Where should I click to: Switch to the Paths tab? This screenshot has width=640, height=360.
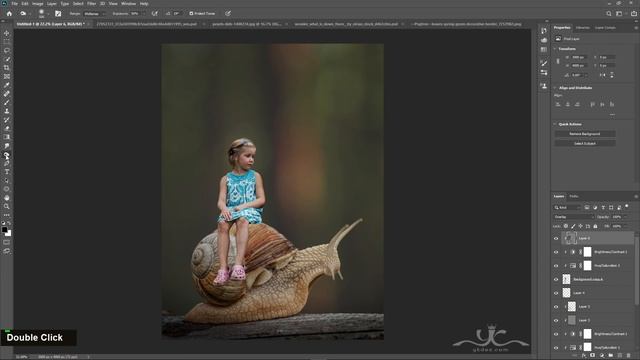[574, 196]
